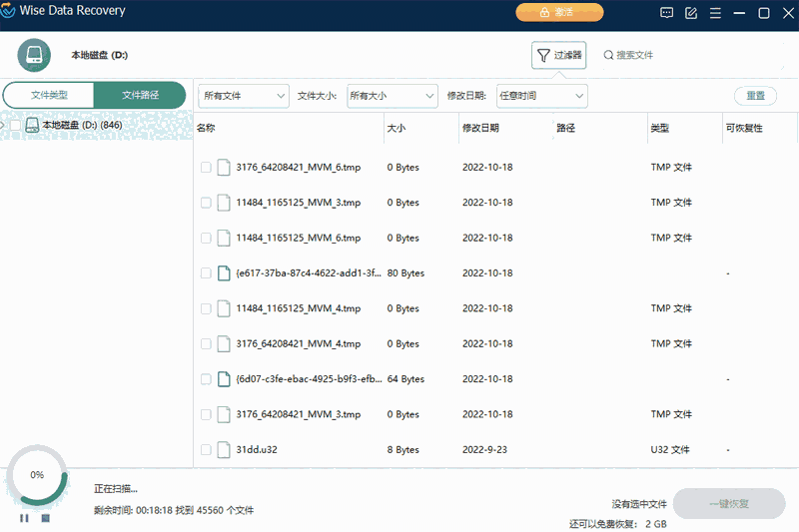
Task: Open the 所有大小 file size dropdown
Action: click(x=392, y=96)
